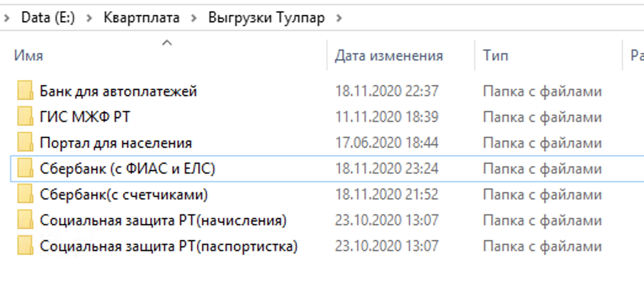Select the Портал для населения folder icon
Screen dimensions: 644x283
coord(25,143)
